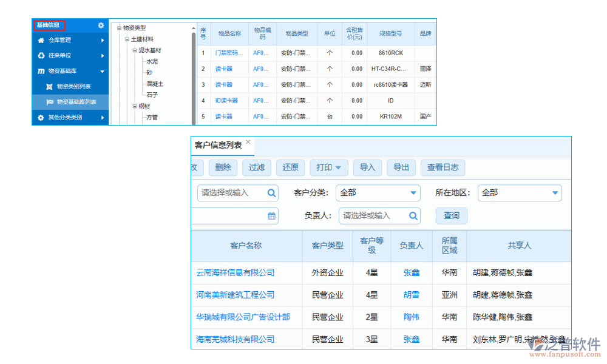Viewport: 607px width, 364px height.
Task: Collapse the 土建材料 tree node
Action: 127,39
